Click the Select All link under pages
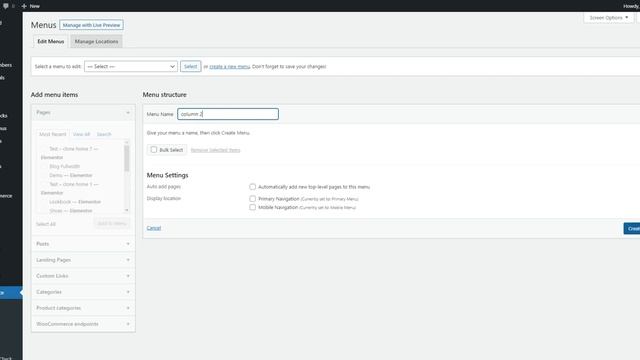This screenshot has width=640, height=360. (x=46, y=224)
